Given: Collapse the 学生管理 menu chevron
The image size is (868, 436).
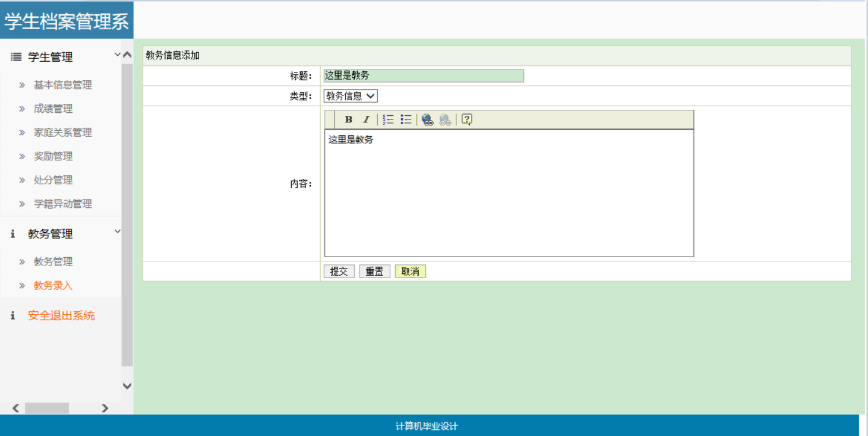Looking at the screenshot, I should 116,55.
